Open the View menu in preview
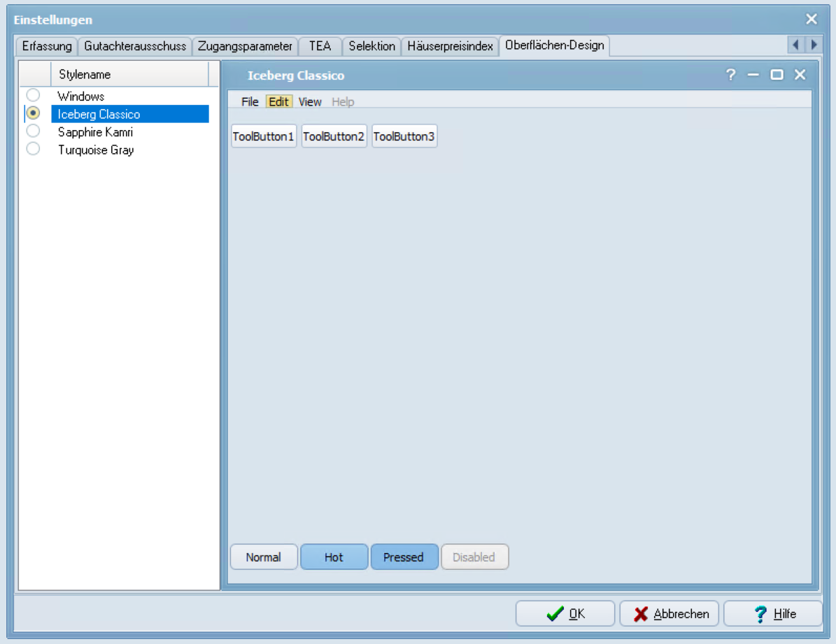The width and height of the screenshot is (836, 644). [310, 102]
